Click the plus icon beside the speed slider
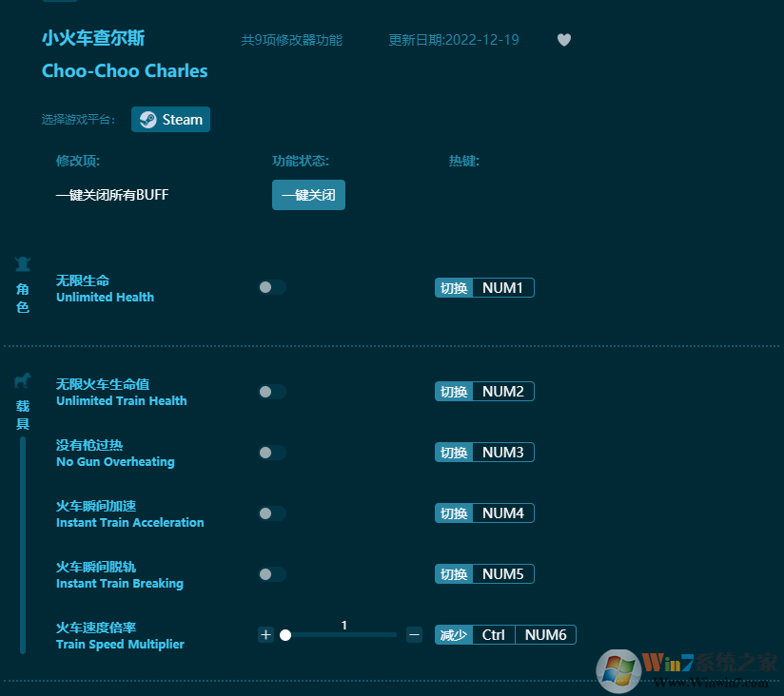Image resolution: width=784 pixels, height=696 pixels. point(265,635)
